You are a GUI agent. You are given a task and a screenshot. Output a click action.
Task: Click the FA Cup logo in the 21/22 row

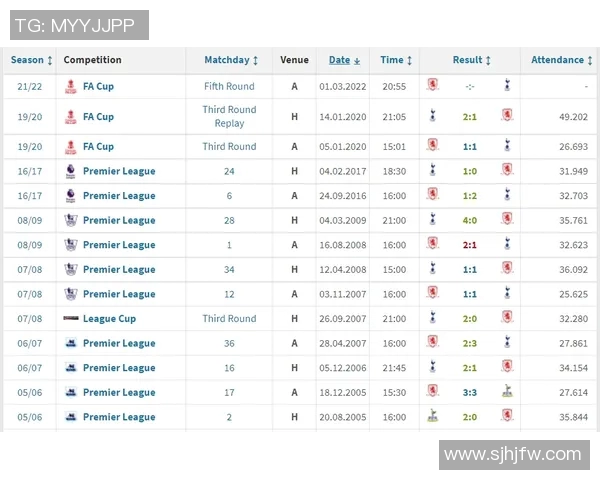tap(71, 86)
